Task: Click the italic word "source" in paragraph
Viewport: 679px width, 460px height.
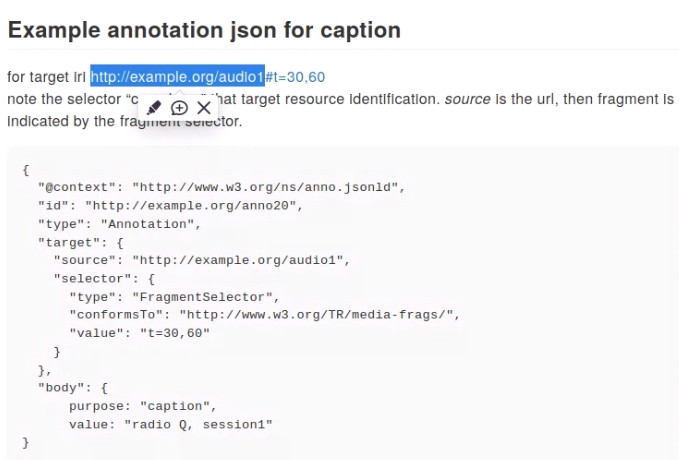Action: click(464, 100)
